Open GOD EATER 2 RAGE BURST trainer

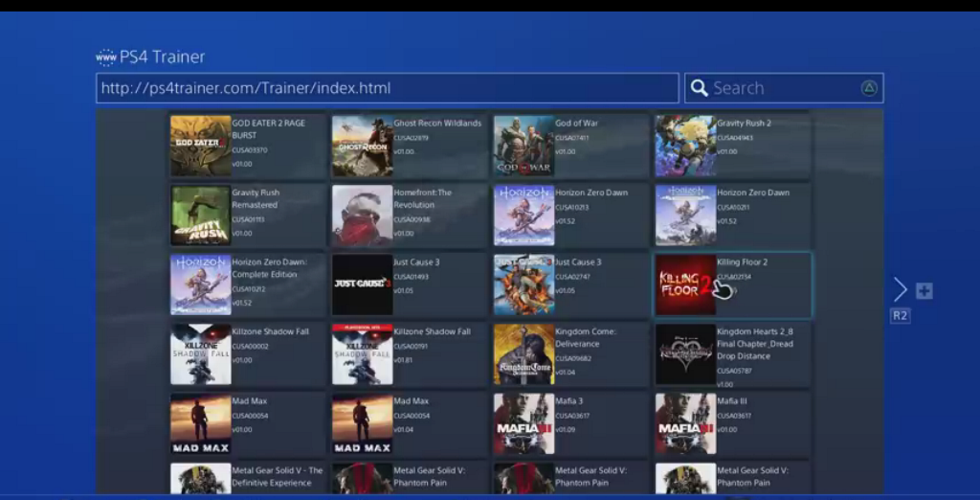click(x=247, y=146)
